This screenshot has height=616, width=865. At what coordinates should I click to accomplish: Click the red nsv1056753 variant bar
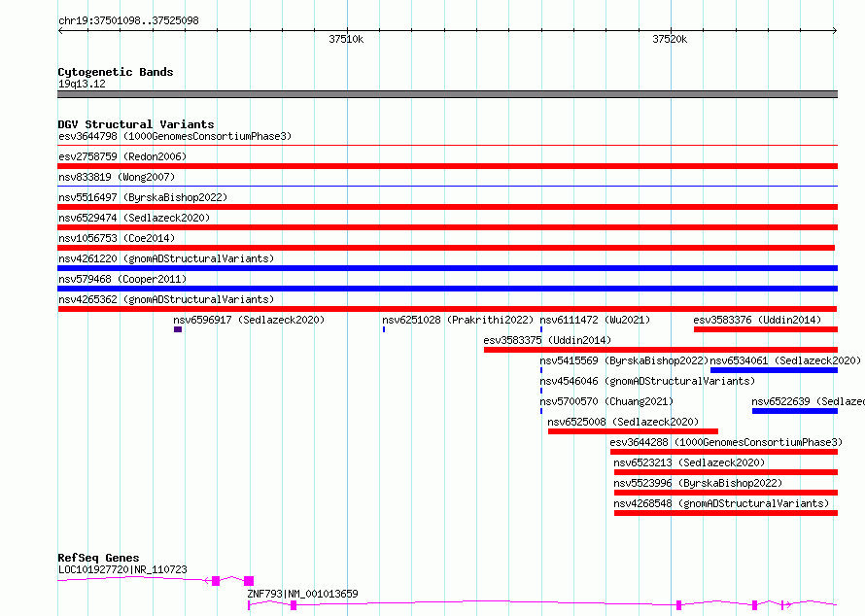click(446, 248)
